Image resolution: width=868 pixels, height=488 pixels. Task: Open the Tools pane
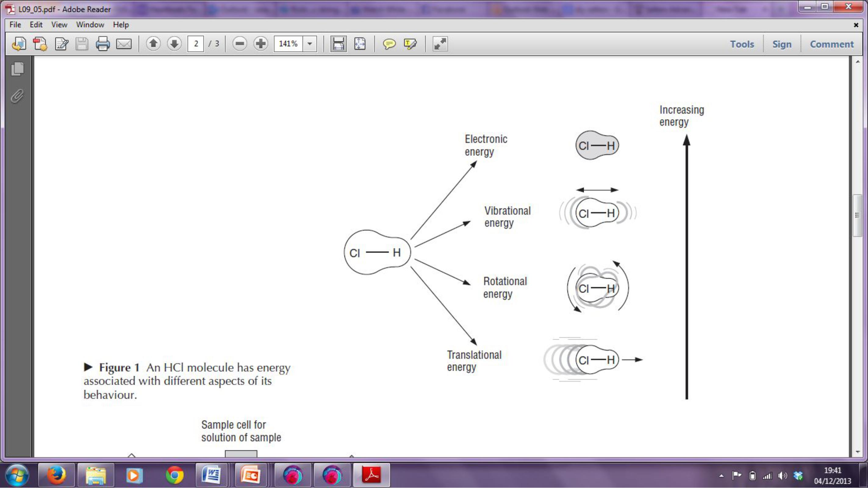(x=742, y=44)
